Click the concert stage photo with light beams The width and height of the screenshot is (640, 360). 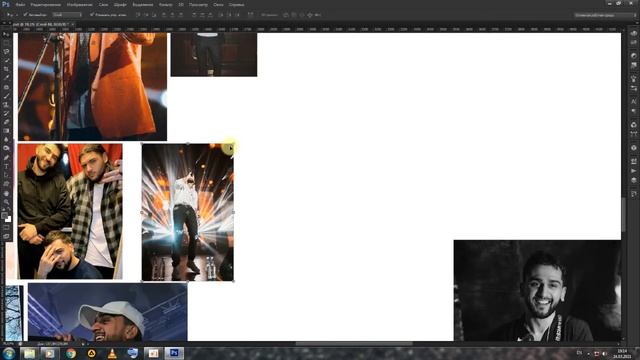[188, 212]
